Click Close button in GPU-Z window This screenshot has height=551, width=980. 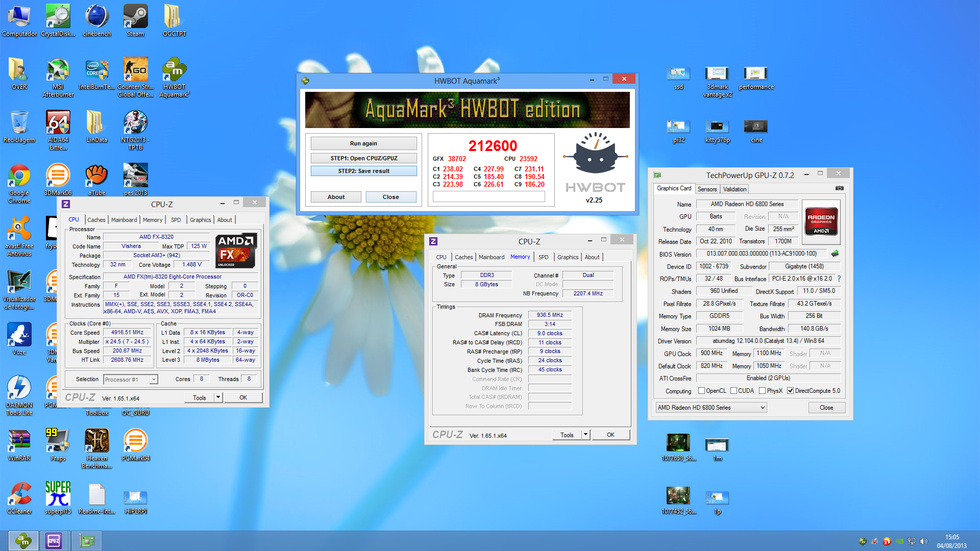[x=826, y=408]
